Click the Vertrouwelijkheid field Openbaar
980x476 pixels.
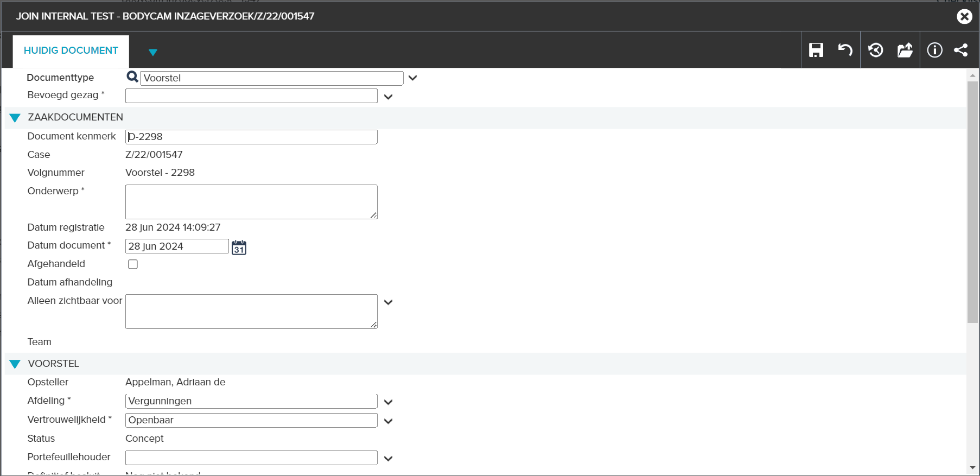pyautogui.click(x=251, y=420)
